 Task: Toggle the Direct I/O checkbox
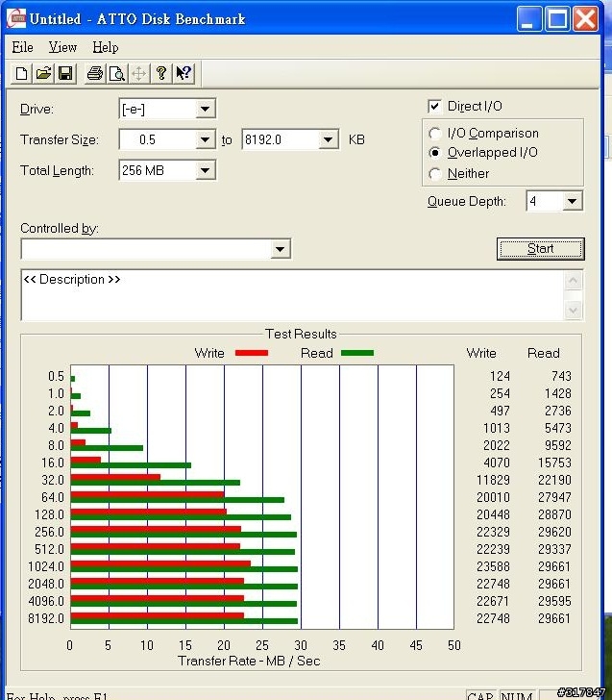pos(434,106)
